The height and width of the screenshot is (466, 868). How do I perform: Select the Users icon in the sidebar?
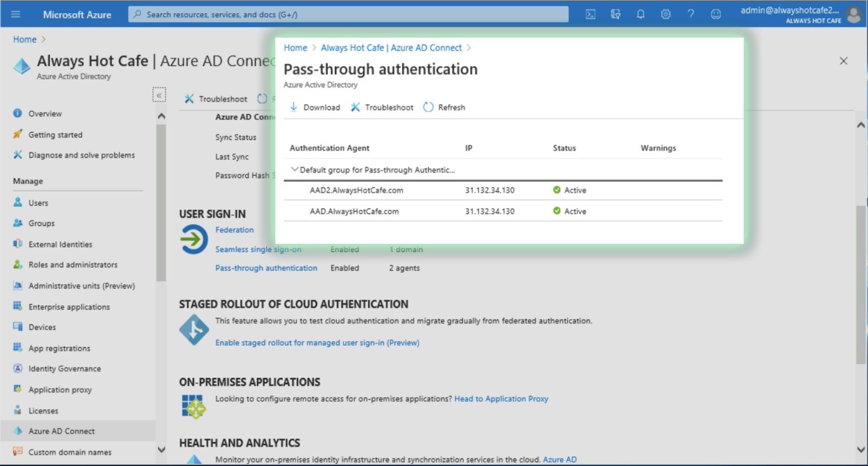[18, 202]
